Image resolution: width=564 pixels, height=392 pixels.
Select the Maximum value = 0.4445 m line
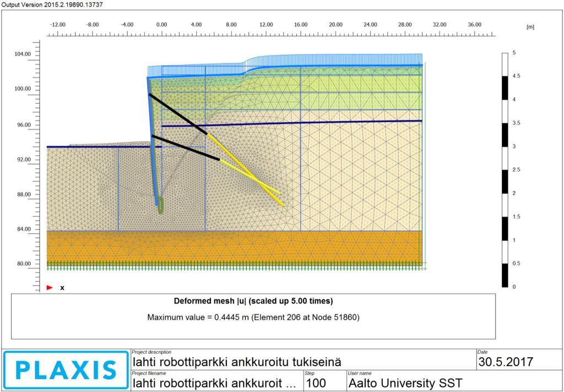pos(253,318)
